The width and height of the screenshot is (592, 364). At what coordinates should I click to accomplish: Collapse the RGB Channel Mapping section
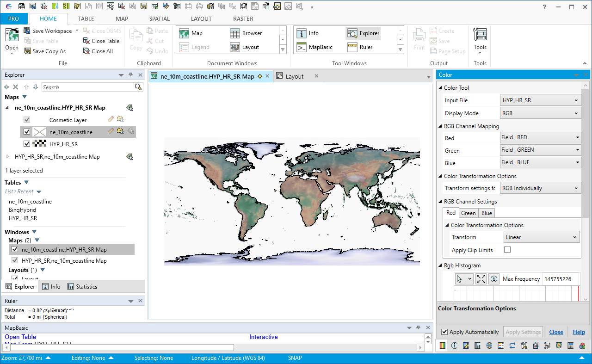pyautogui.click(x=440, y=126)
